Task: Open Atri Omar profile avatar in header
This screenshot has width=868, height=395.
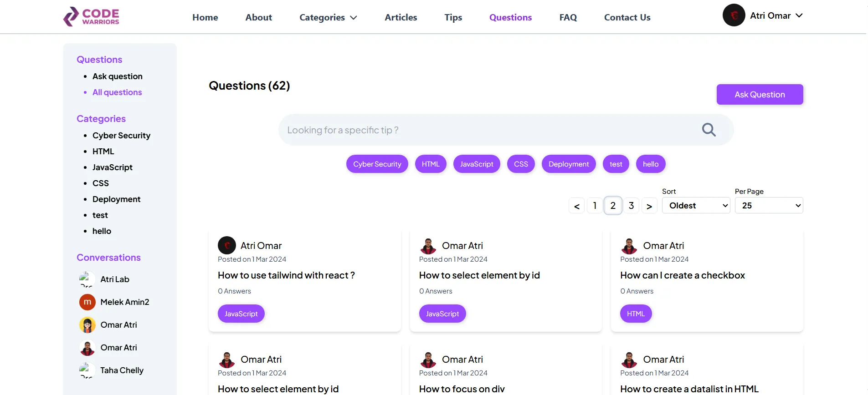Action: pos(734,15)
